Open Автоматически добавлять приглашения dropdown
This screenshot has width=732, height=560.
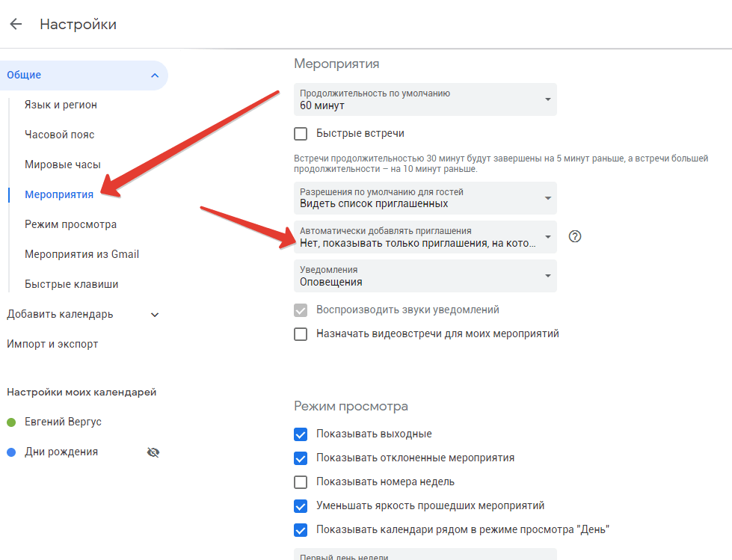pos(425,237)
